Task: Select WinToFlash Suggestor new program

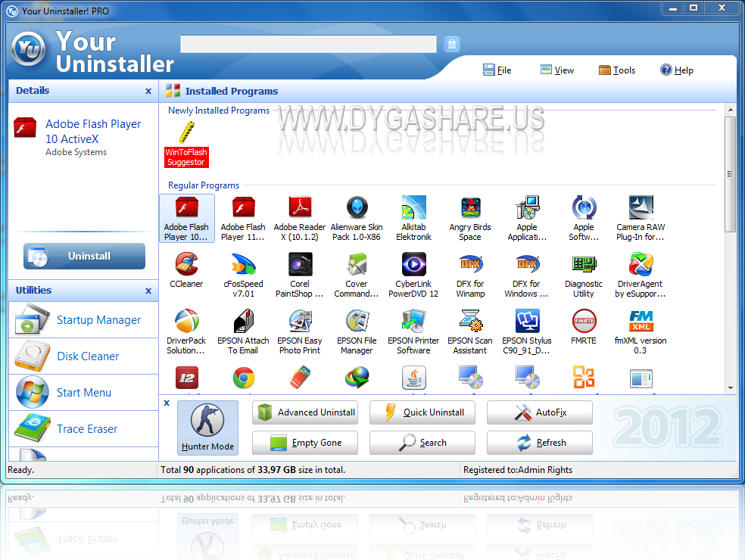Action: (187, 144)
